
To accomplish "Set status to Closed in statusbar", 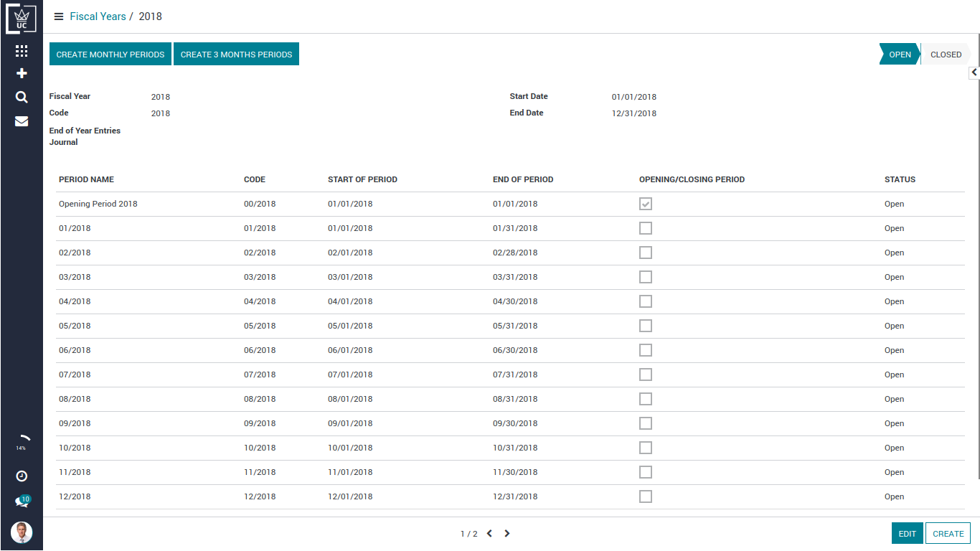I will point(946,55).
